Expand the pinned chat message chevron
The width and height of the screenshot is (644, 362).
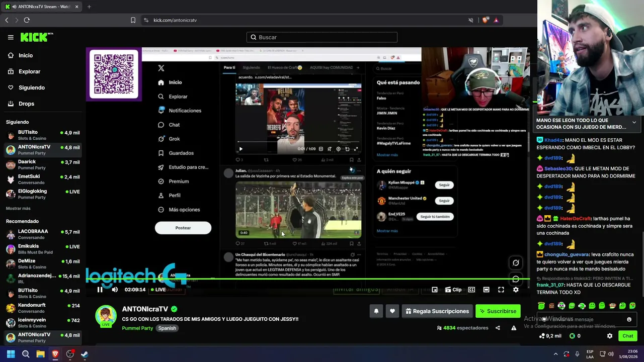(x=634, y=122)
